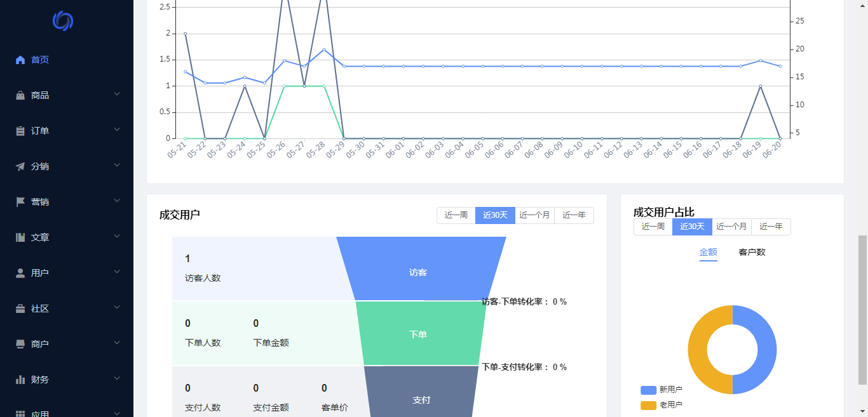Expand the 营销 menu chevron

(117, 201)
